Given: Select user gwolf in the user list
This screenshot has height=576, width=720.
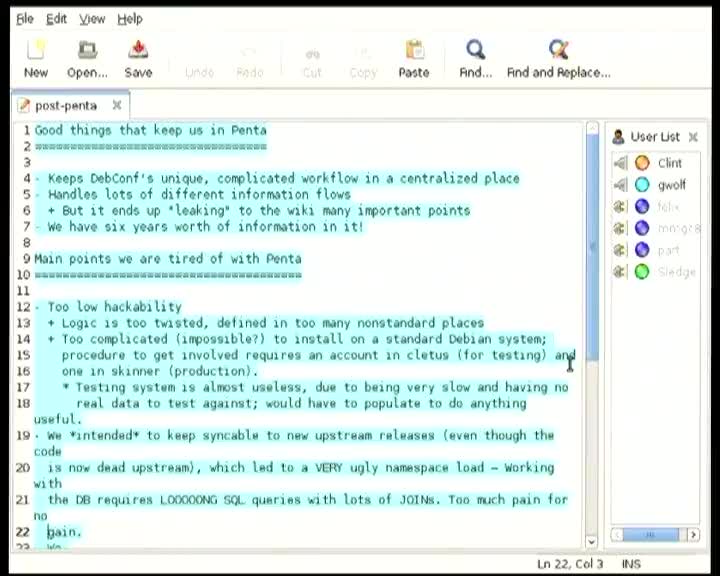Looking at the screenshot, I should point(656,185).
